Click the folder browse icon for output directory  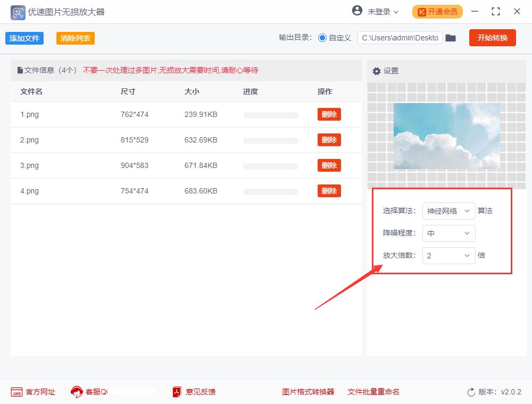coord(451,38)
